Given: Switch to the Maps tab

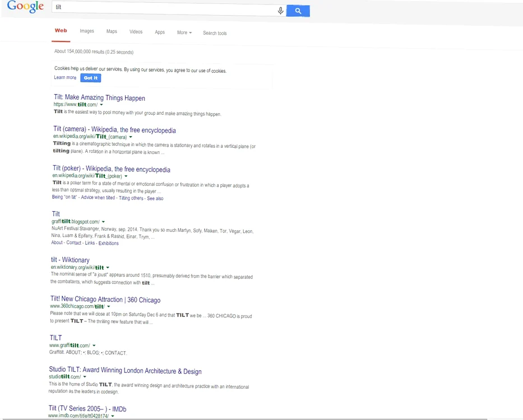Looking at the screenshot, I should coord(112,31).
